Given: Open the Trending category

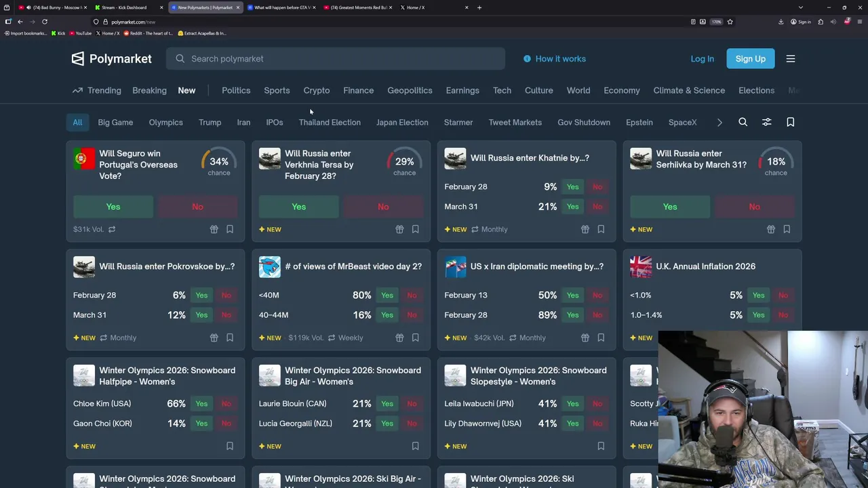Looking at the screenshot, I should click(97, 90).
